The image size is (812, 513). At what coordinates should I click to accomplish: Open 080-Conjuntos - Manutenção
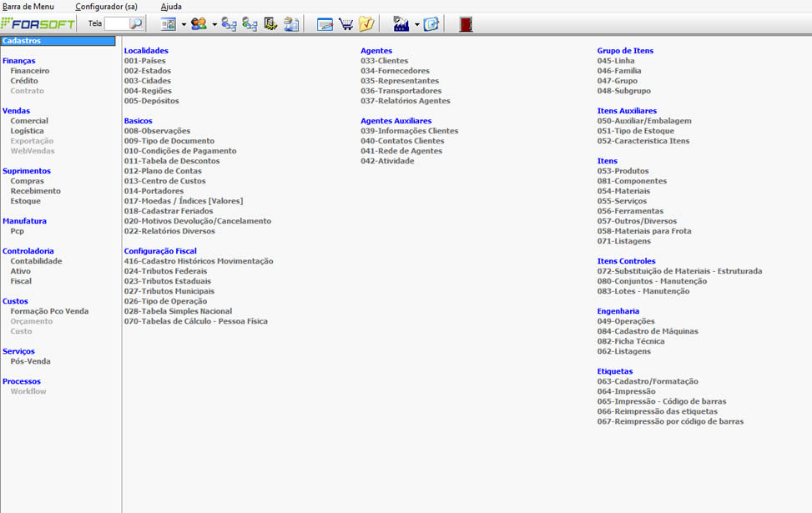(652, 281)
